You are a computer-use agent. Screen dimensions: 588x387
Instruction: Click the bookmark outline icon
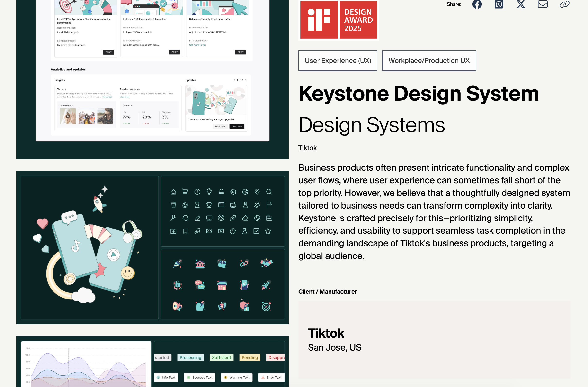[x=185, y=231]
